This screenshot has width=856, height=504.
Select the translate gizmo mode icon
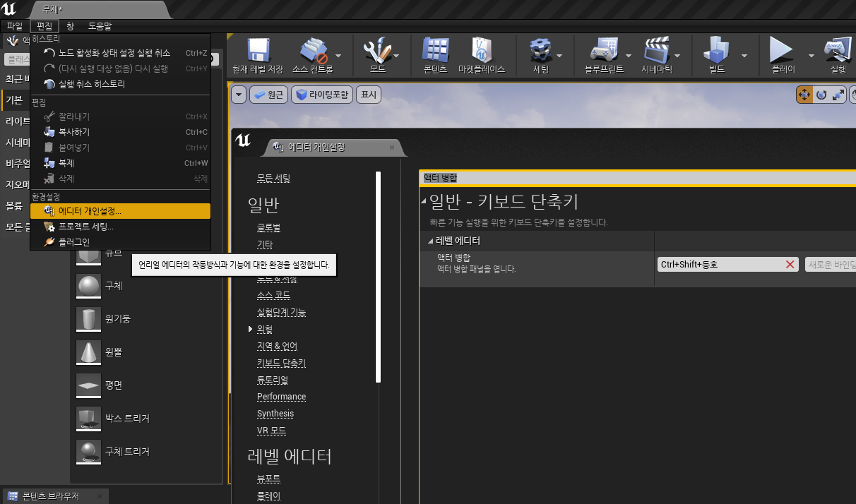click(x=804, y=95)
